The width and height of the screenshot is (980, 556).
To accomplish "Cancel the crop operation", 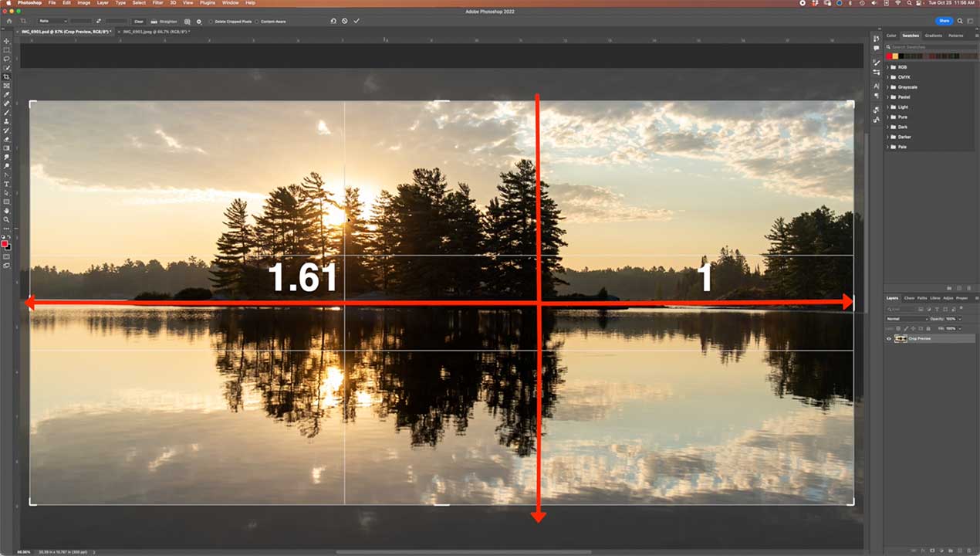I will click(344, 21).
